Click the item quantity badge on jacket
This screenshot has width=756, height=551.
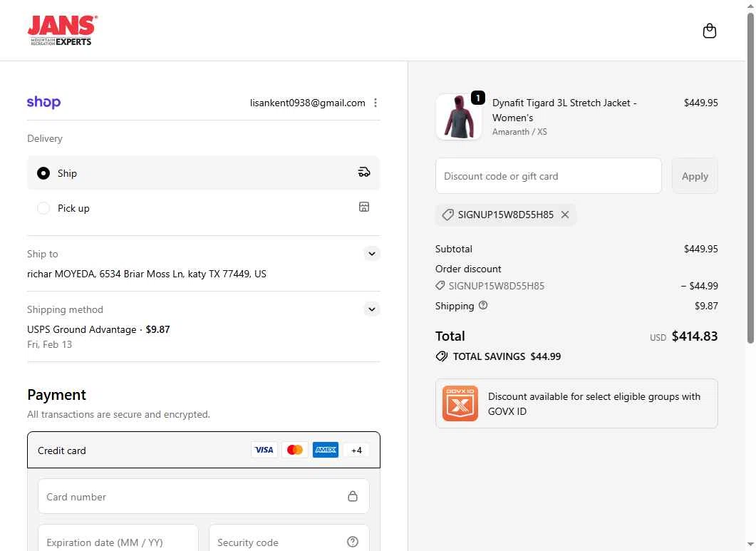point(477,98)
